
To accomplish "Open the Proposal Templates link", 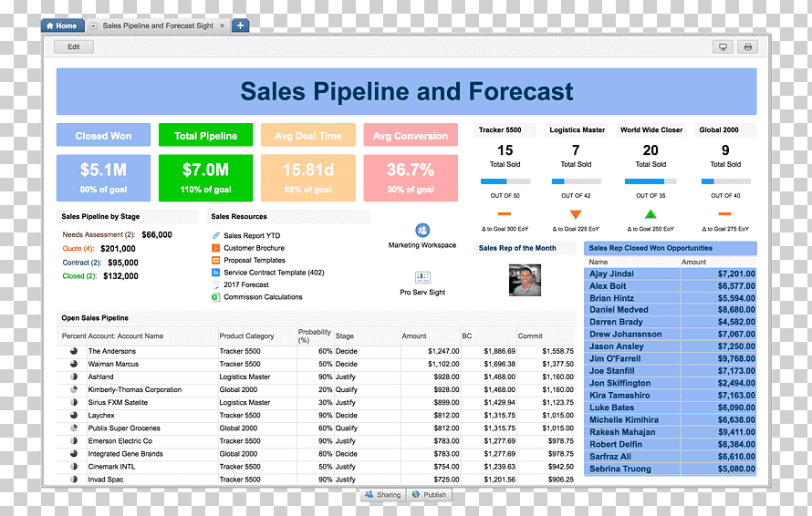I will [x=255, y=261].
